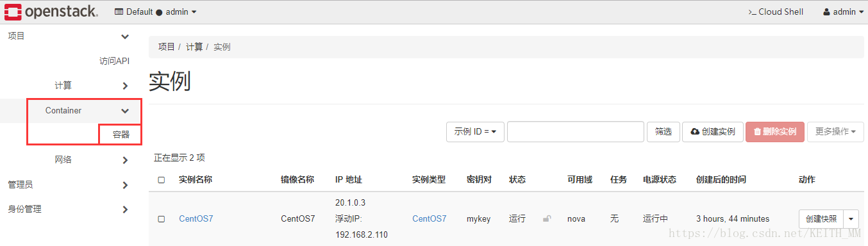Click the 密钥对 column header
This screenshot has height=246, width=868.
coord(479,180)
